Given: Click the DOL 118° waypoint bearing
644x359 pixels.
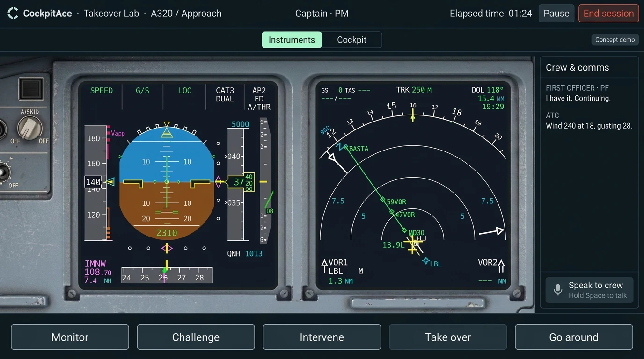Looking at the screenshot, I should coord(488,90).
